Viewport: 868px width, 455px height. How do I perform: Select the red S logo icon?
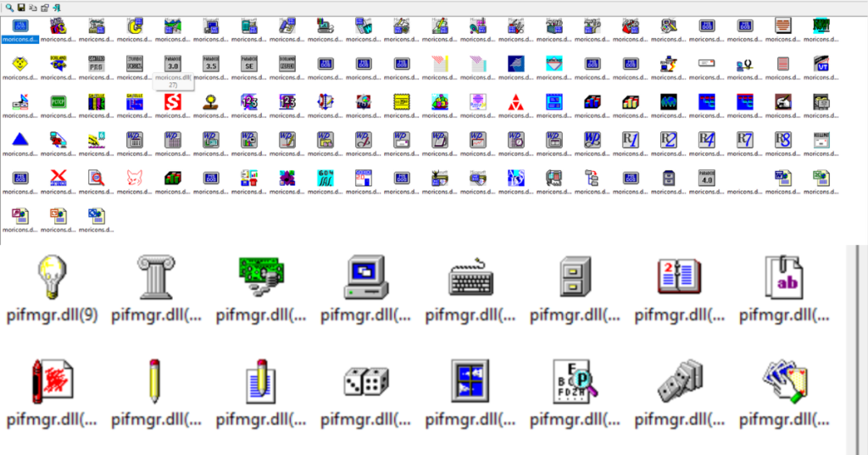[173, 102]
